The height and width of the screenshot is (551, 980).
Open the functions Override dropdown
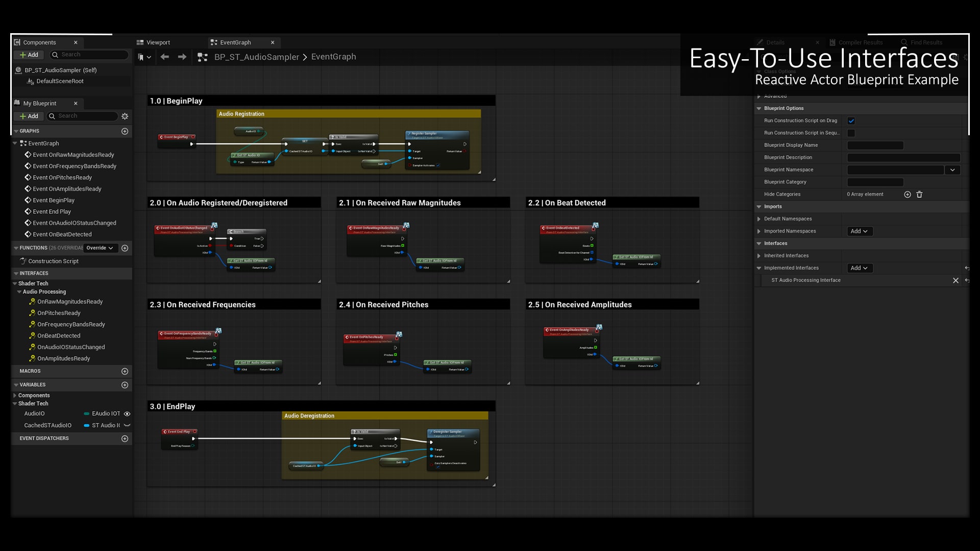click(x=100, y=248)
